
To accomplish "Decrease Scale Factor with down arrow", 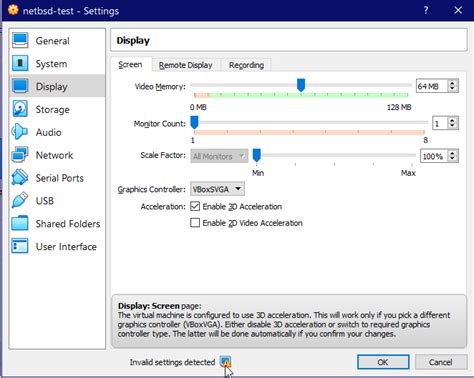I will tap(452, 159).
